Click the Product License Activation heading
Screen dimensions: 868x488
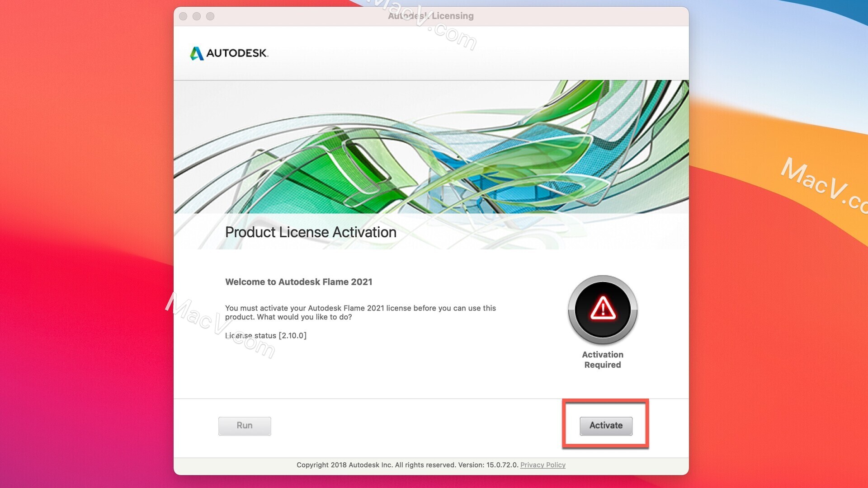coord(311,232)
